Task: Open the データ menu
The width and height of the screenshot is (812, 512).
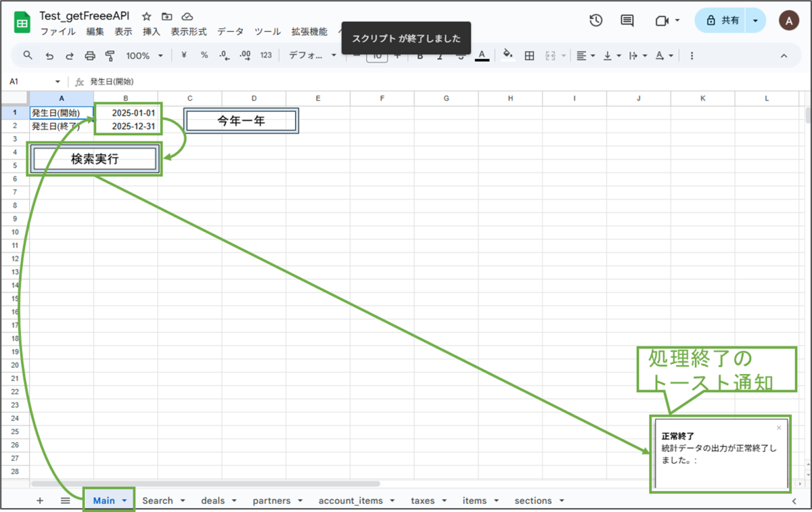Action: pos(230,32)
